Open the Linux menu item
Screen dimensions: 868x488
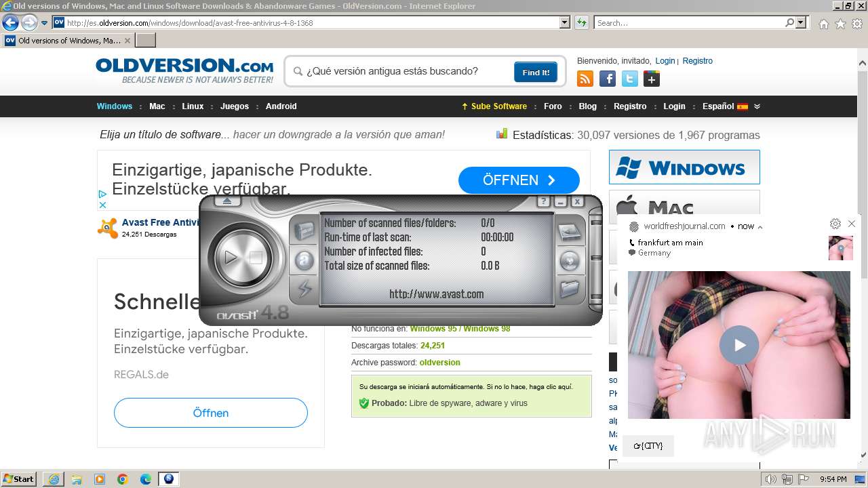pos(193,106)
